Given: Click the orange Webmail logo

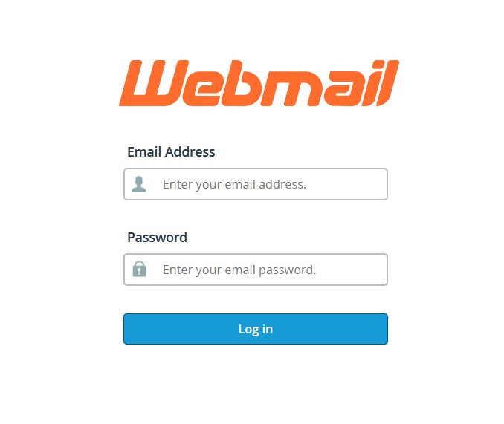Looking at the screenshot, I should (x=259, y=83).
